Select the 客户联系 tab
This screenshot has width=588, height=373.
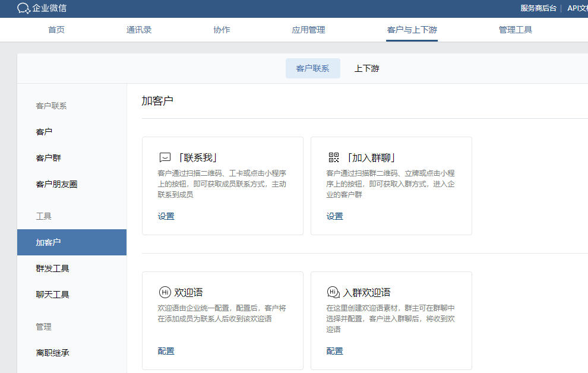312,68
